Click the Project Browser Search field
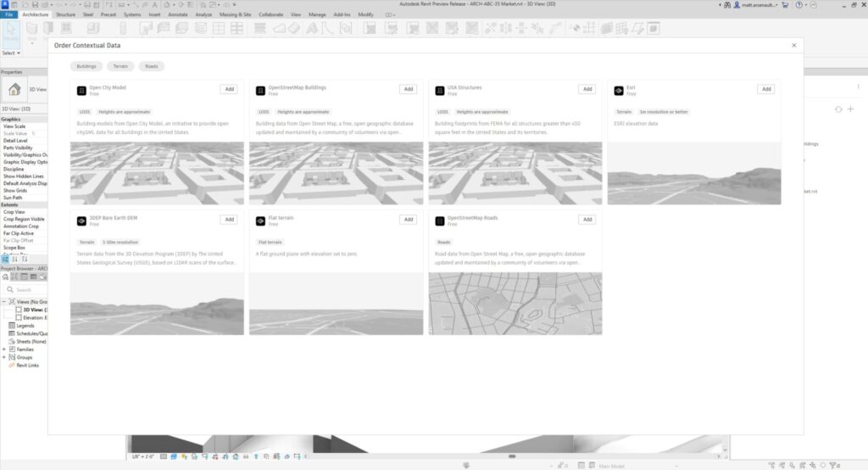The width and height of the screenshot is (868, 470). click(25, 290)
